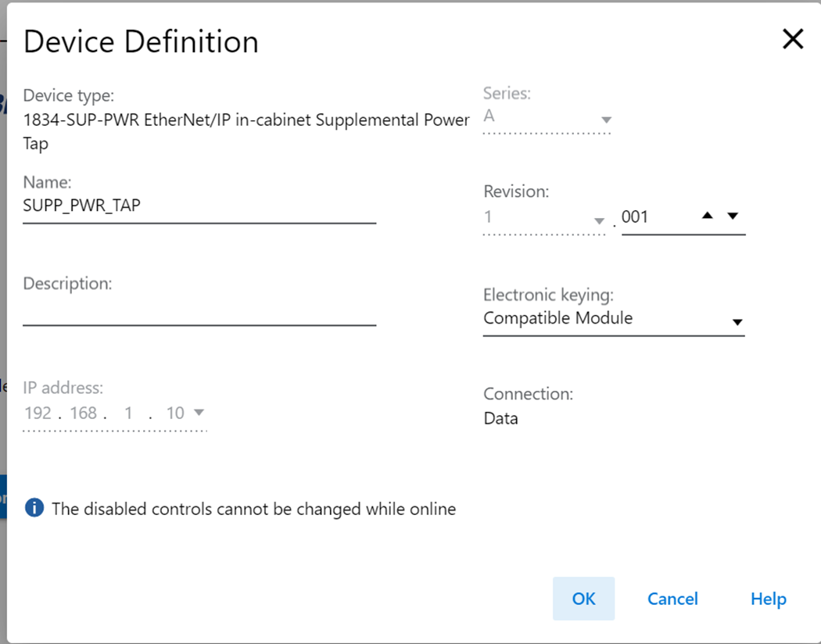821x644 pixels.
Task: Open the Series dropdown arrow
Action: [606, 120]
